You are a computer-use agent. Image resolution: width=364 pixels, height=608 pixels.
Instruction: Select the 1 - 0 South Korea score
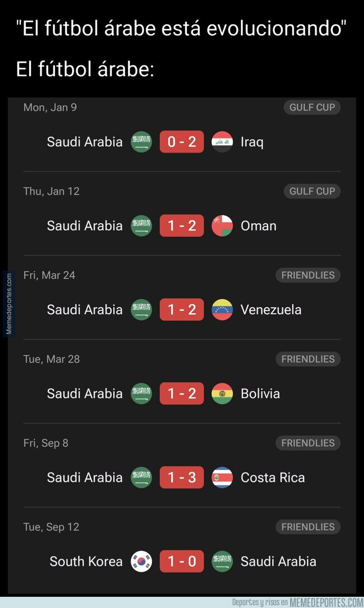tap(182, 561)
